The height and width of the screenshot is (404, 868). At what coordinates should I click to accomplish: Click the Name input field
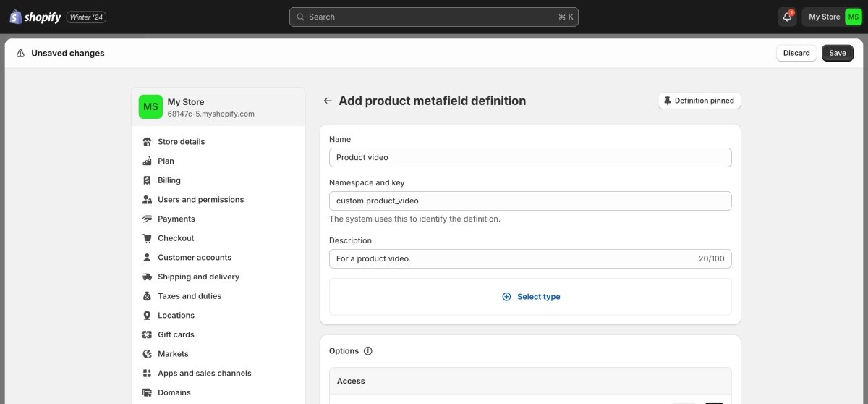tap(530, 157)
